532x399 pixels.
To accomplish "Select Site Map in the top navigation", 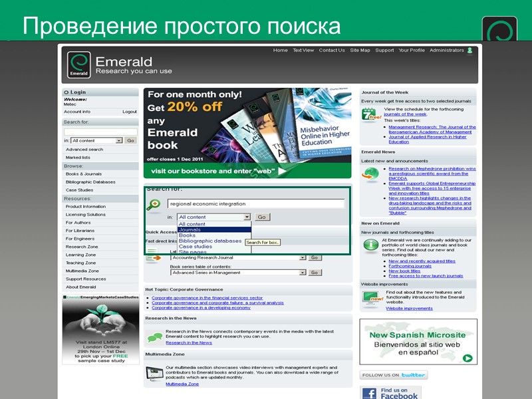I will click(359, 49).
